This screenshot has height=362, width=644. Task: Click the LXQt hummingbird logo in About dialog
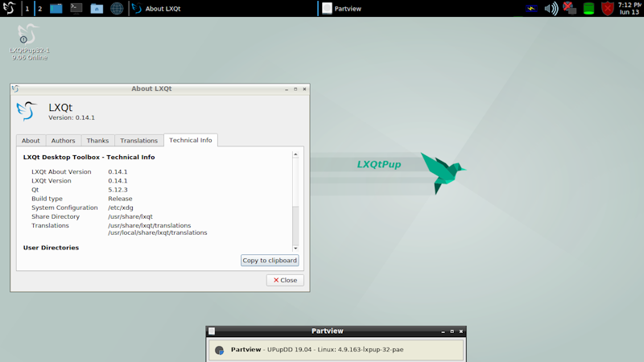[x=27, y=111]
